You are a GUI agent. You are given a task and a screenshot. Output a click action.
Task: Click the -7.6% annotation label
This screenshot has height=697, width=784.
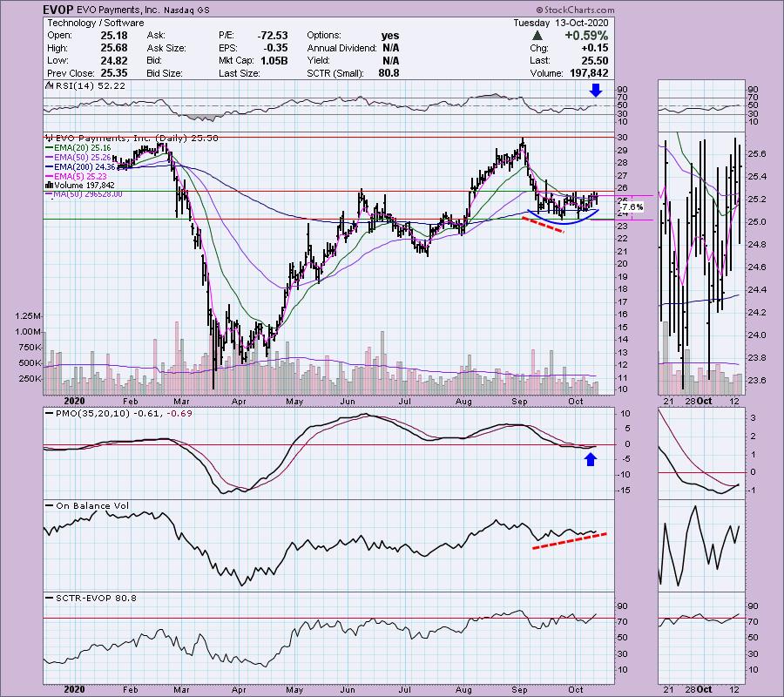click(632, 207)
